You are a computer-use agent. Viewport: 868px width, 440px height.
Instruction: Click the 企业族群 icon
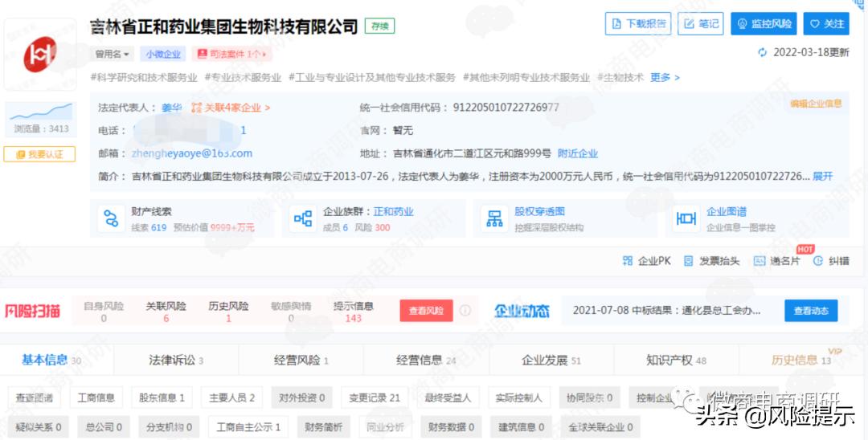point(303,219)
